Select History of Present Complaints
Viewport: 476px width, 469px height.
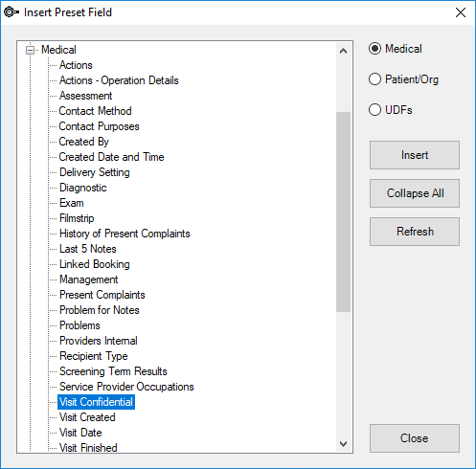coord(125,234)
